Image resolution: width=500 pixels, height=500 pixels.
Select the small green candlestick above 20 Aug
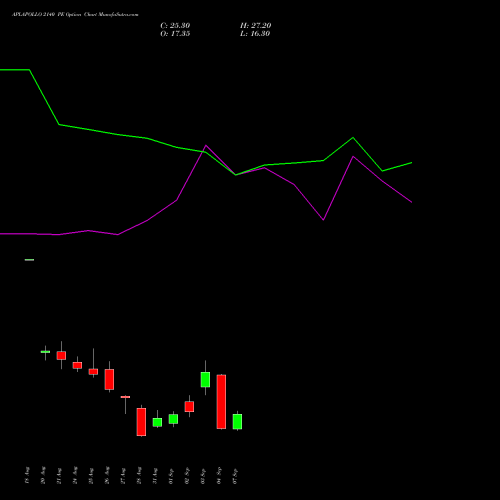45,352
